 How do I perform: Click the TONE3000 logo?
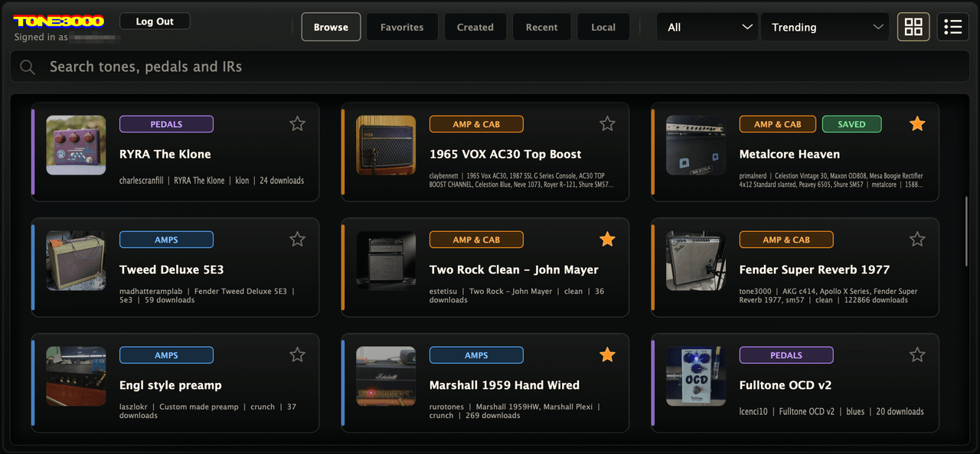(59, 21)
